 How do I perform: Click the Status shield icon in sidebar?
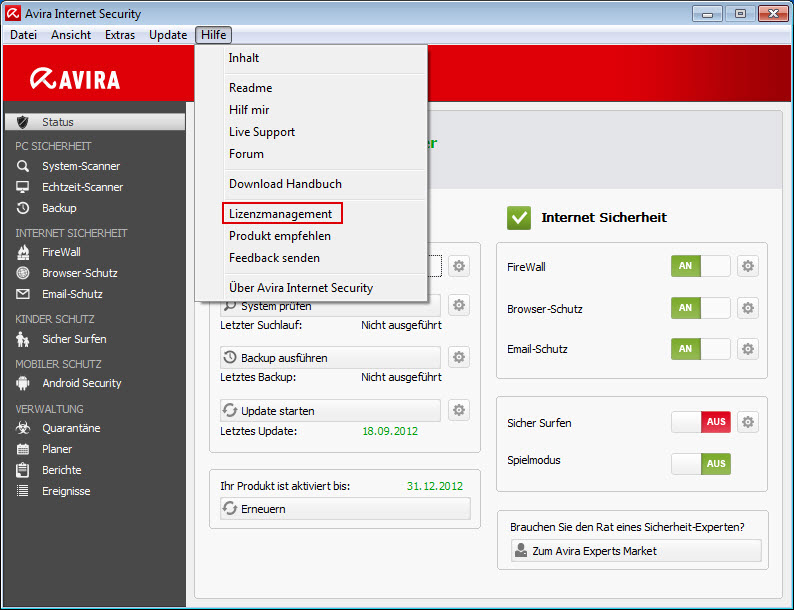(22, 122)
